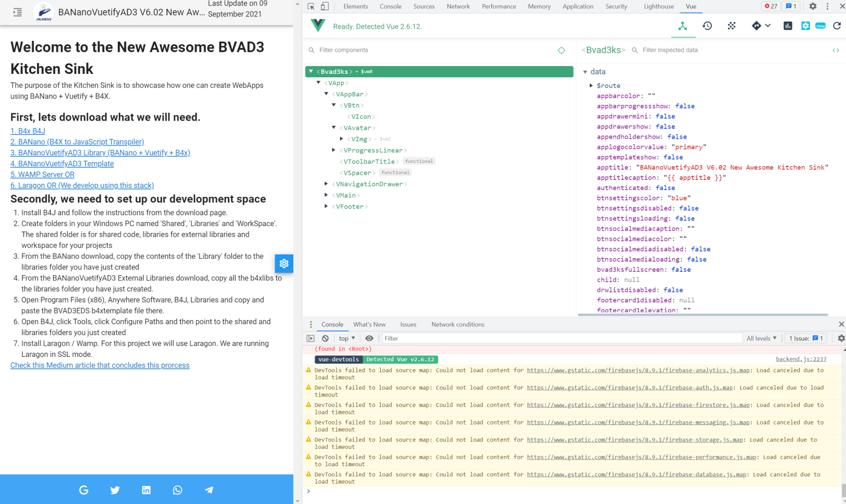The width and height of the screenshot is (846, 504).
Task: Open the Vue routing dropdown
Action: coord(761,26)
